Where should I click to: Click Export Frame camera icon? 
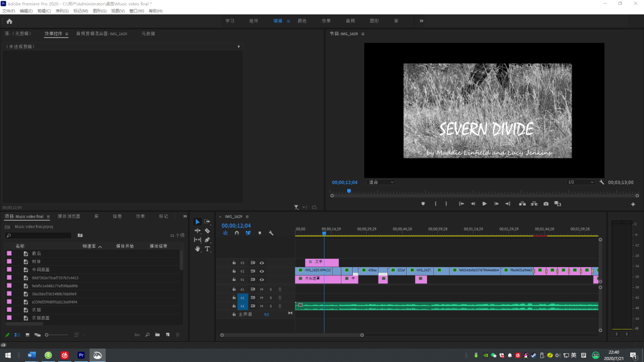[545, 204]
